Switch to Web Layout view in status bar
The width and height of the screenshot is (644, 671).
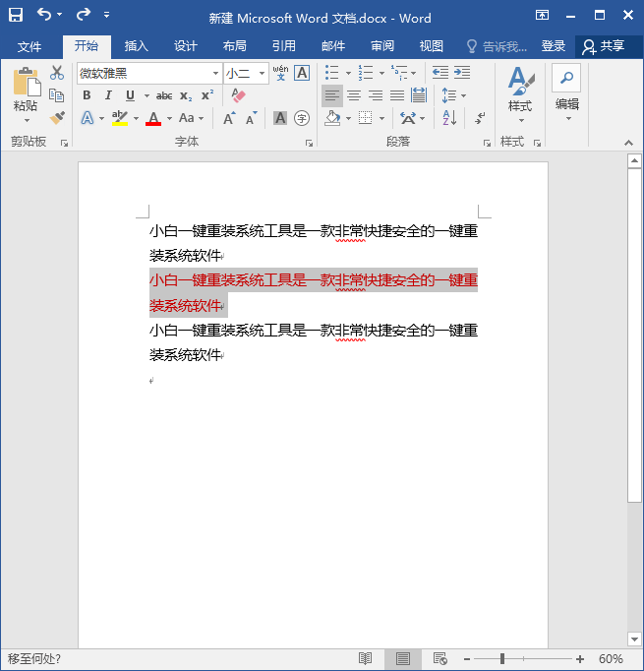coord(440,658)
